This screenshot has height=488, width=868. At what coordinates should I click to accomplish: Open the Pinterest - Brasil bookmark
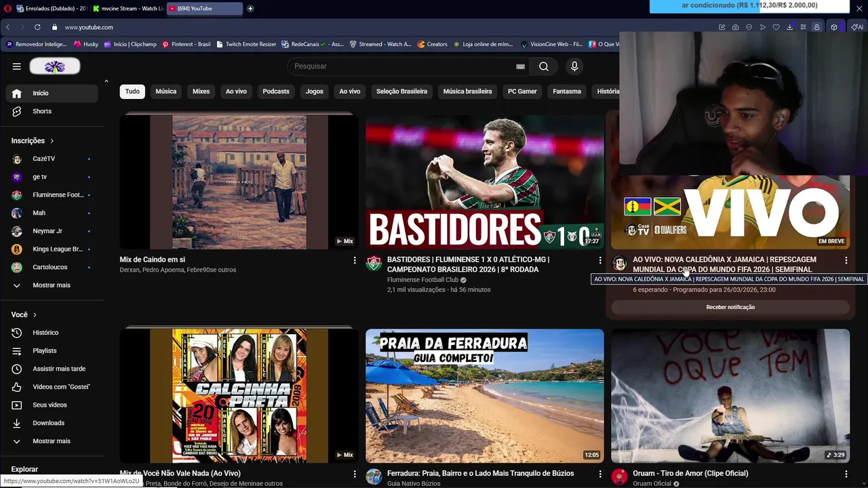click(186, 44)
